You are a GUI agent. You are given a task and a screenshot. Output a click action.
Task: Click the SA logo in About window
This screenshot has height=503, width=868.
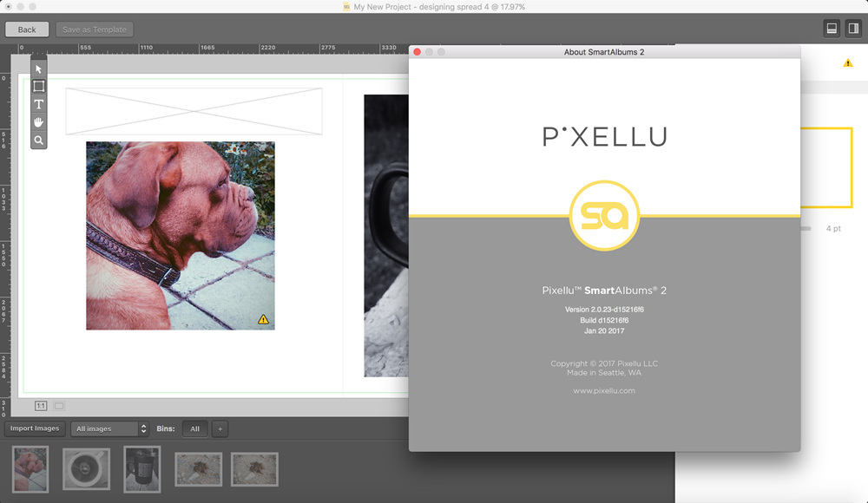coord(604,216)
